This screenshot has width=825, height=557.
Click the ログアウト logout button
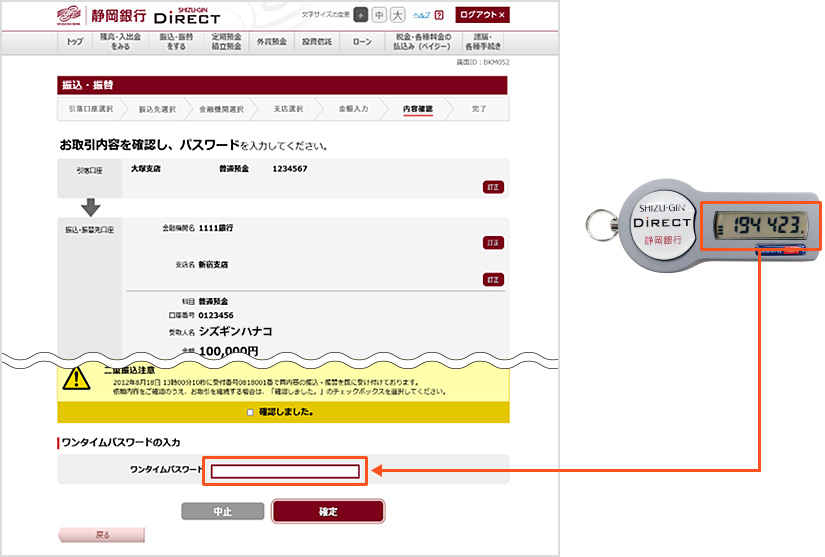482,15
